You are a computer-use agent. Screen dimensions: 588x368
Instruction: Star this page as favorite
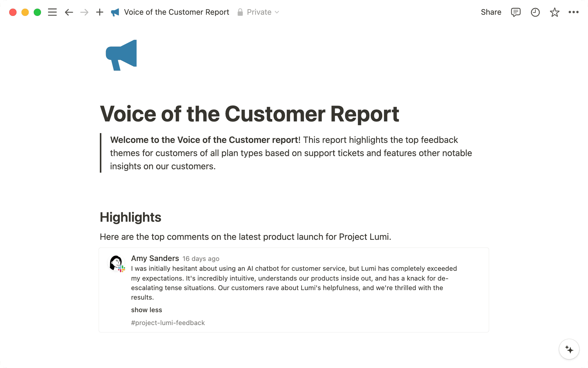(x=555, y=12)
